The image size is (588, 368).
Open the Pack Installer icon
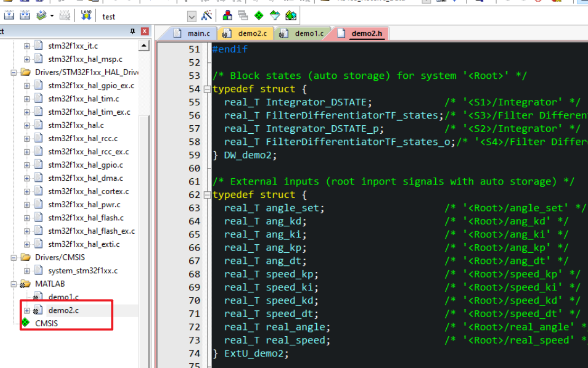pyautogui.click(x=291, y=15)
